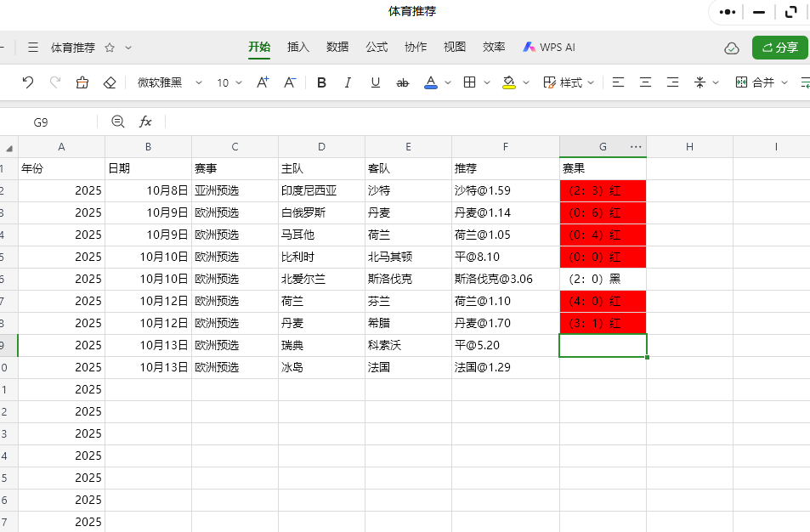This screenshot has height=532, width=810.
Task: Click the green 分享 share button
Action: coord(779,48)
